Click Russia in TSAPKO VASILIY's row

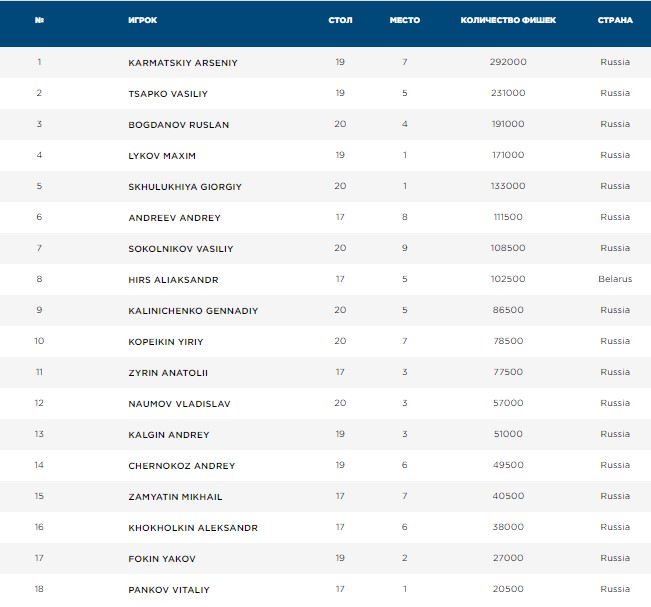tap(615, 93)
